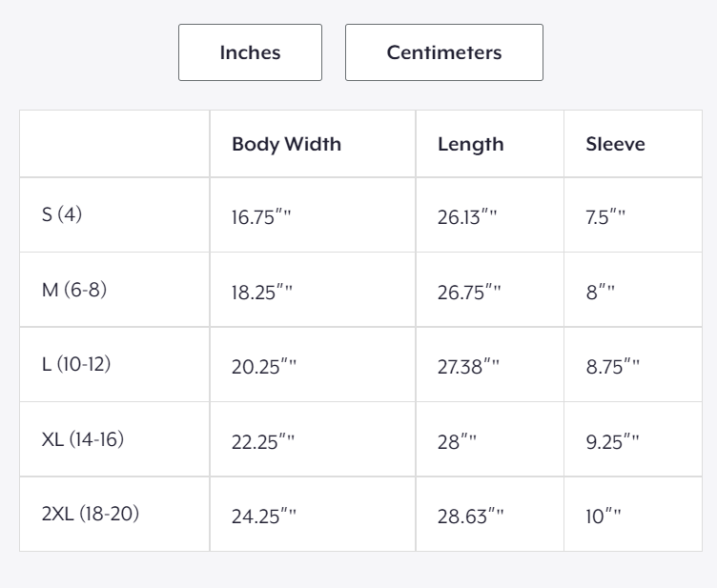Viewport: 717px width, 588px height.
Task: Select the Length column header
Action: (471, 145)
